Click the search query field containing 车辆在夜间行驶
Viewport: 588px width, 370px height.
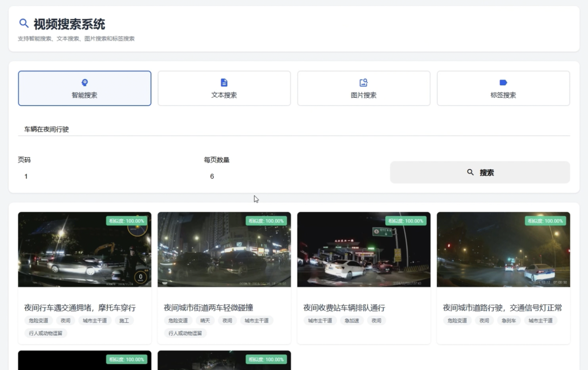click(x=294, y=130)
